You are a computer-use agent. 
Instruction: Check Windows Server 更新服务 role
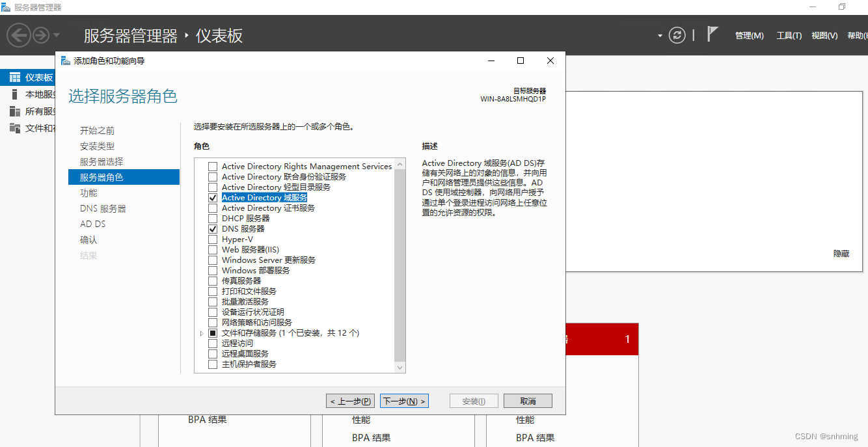tap(213, 260)
